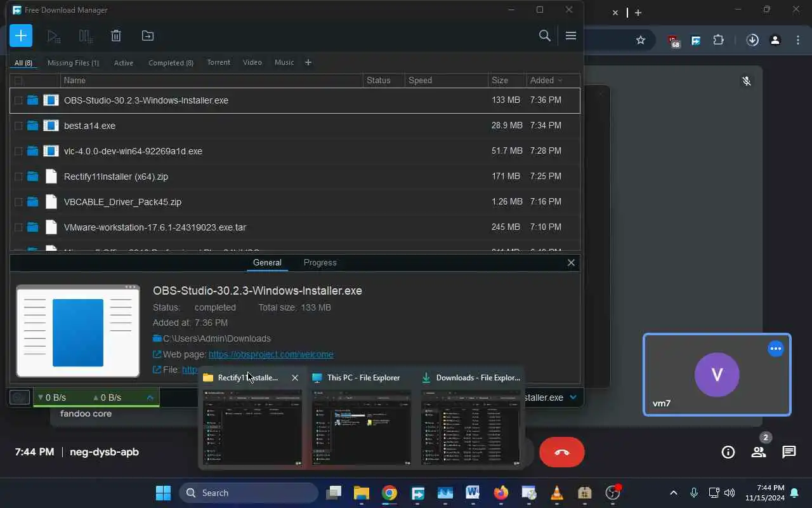Show meeting participants list
Screen dimensions: 812x508
point(759,452)
